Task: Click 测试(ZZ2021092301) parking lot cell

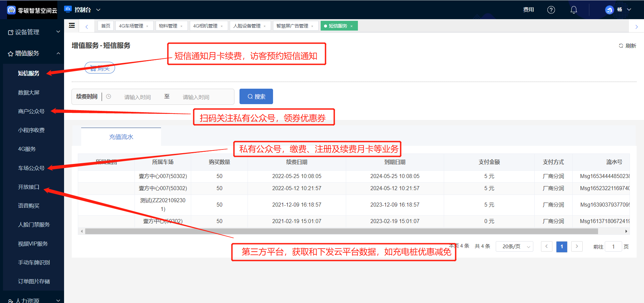Action: (163, 205)
